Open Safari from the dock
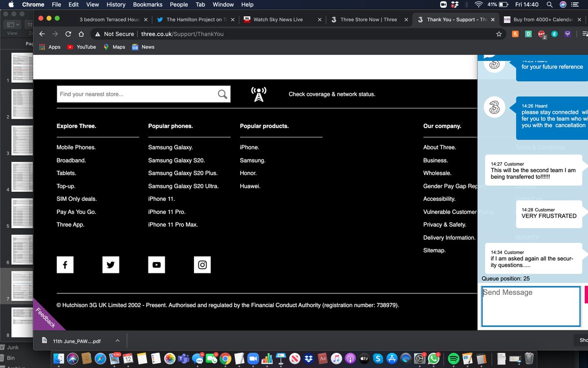The height and width of the screenshot is (368, 588). (x=100, y=358)
